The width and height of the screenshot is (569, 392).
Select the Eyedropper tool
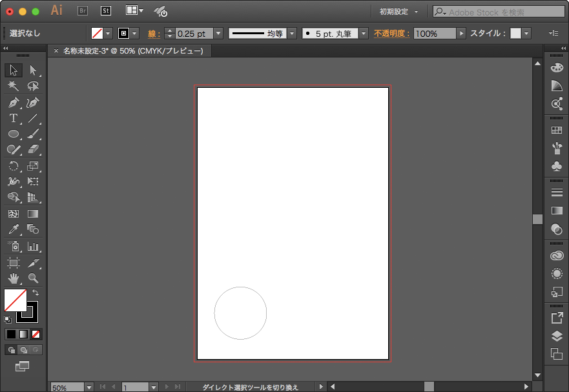tap(14, 229)
